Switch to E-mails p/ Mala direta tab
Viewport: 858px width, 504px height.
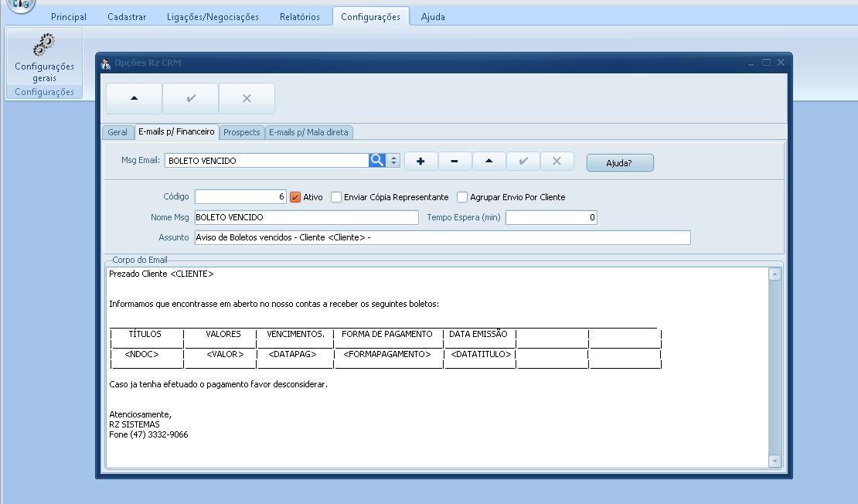click(x=308, y=132)
